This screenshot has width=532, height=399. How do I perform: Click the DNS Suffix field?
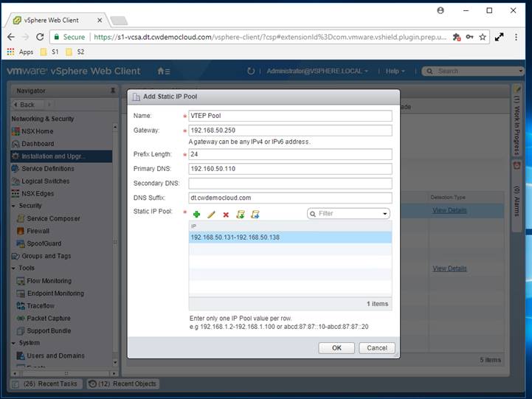click(290, 198)
